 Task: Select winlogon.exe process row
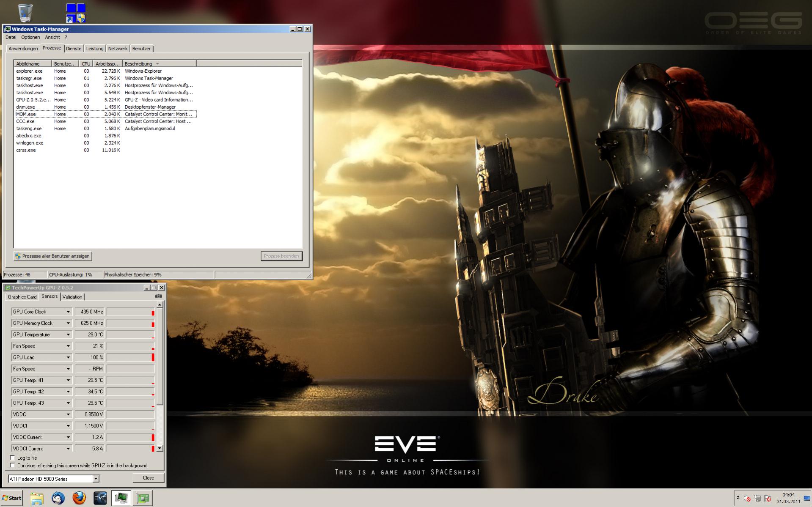click(106, 143)
